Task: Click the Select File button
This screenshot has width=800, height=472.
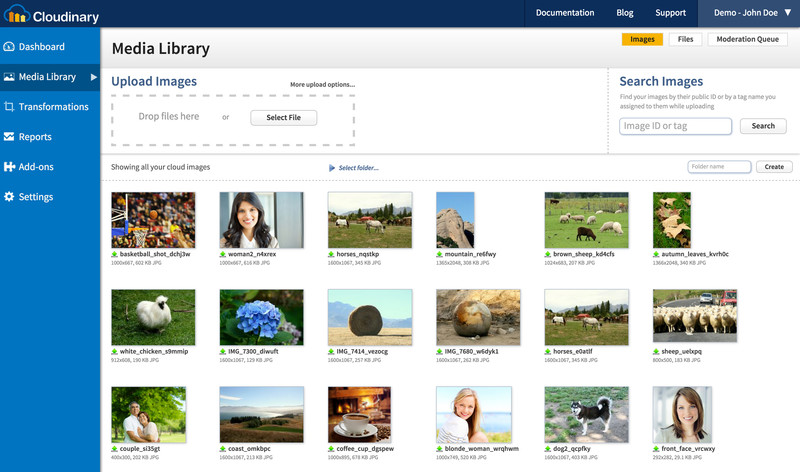Action: [284, 117]
